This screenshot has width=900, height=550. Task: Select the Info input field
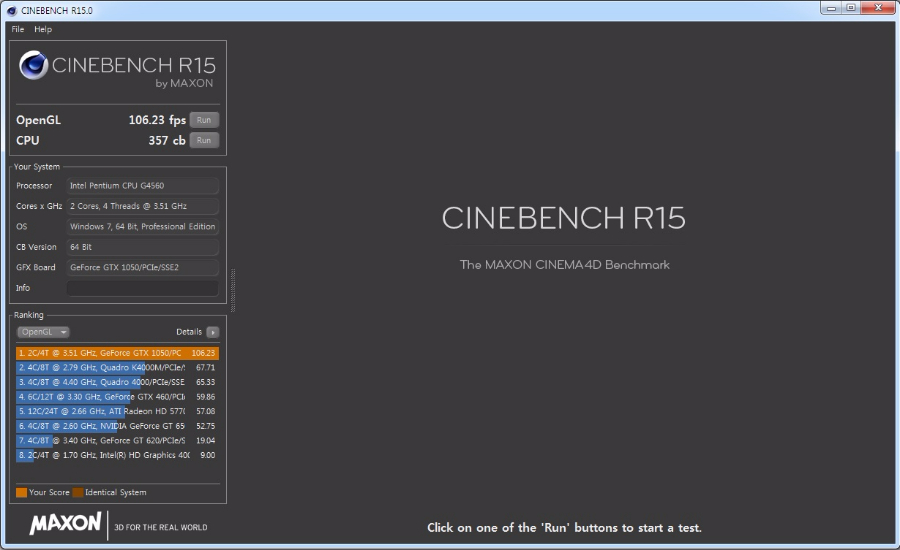[142, 288]
